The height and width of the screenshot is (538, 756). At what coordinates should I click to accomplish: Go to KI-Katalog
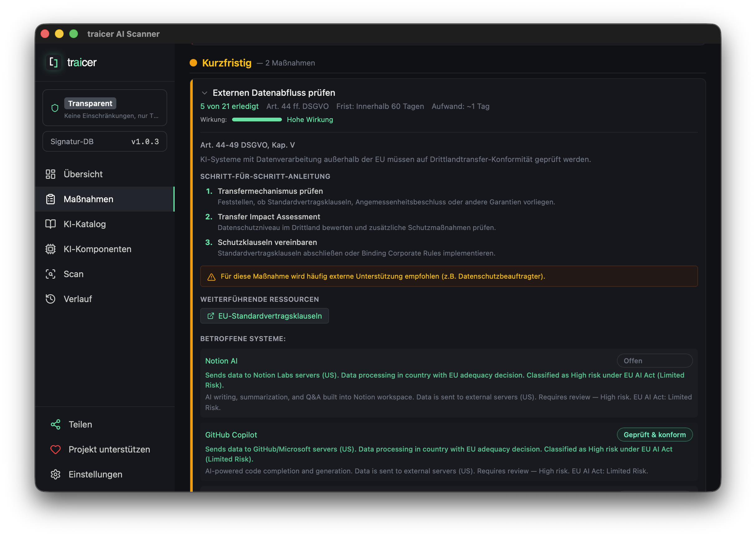104,224
